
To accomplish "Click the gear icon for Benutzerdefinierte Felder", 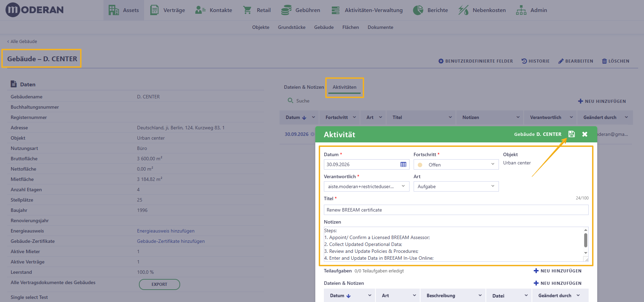I will 441,61.
